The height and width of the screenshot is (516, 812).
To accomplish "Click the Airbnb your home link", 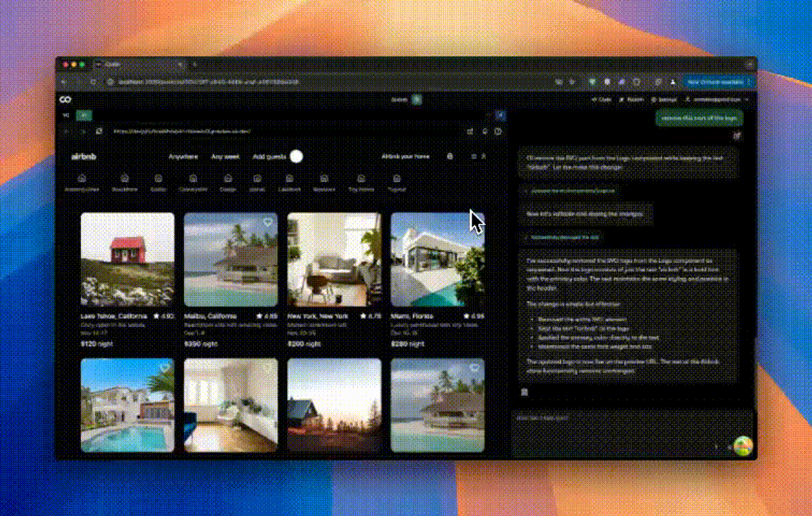I will point(405,156).
